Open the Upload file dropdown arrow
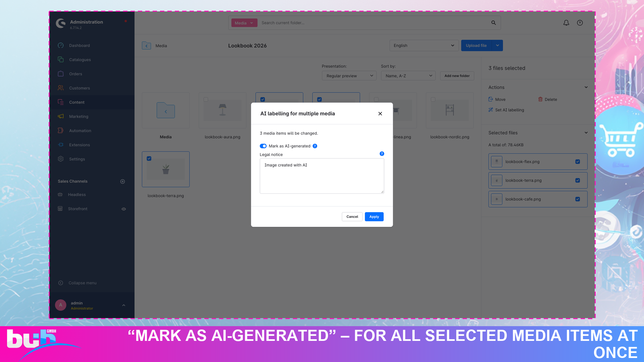Image resolution: width=644 pixels, height=362 pixels. pos(497,46)
